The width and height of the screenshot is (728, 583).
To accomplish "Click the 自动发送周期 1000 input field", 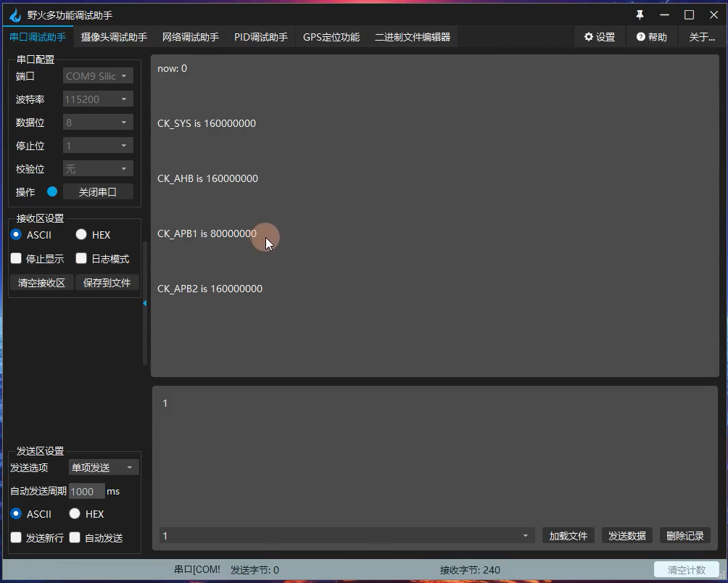I will [86, 491].
